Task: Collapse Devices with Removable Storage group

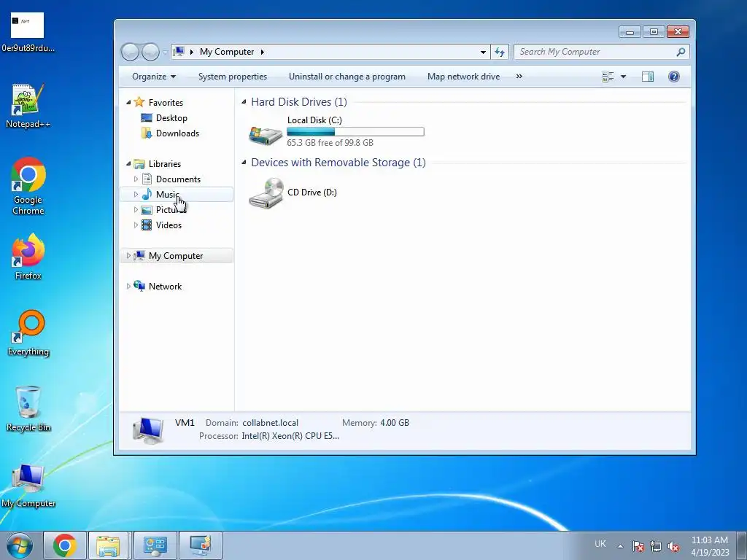Action: tap(244, 163)
